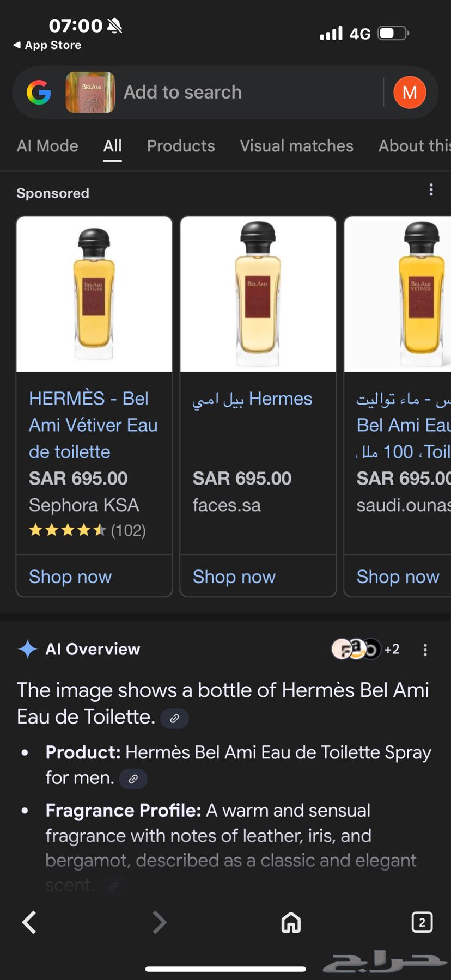451x980 pixels.
Task: Tap Shop now for faces.sa listing
Action: coord(234,577)
